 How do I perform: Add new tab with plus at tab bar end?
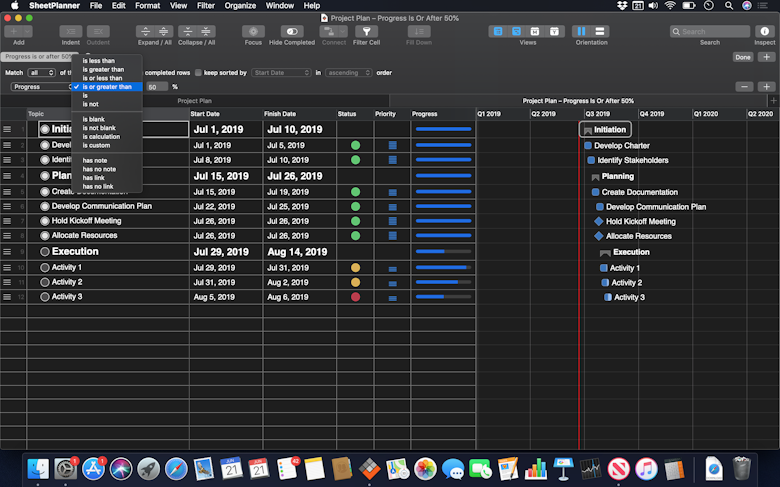pos(774,100)
